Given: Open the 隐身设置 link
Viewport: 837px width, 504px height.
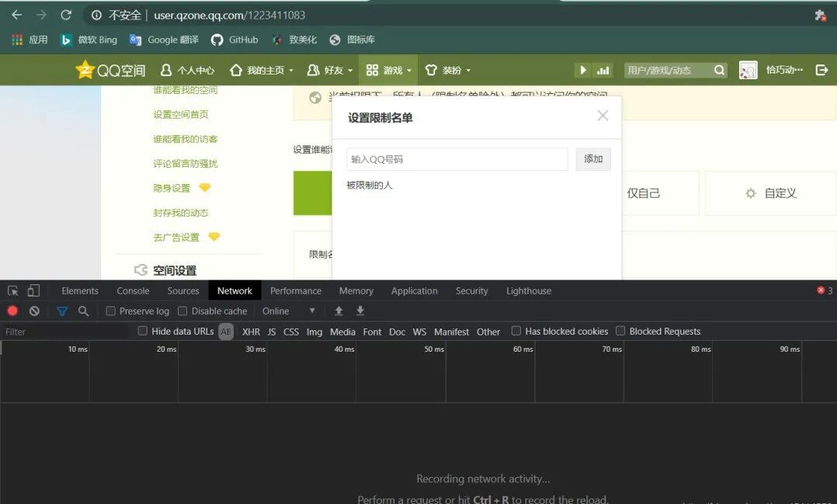Looking at the screenshot, I should coord(172,188).
